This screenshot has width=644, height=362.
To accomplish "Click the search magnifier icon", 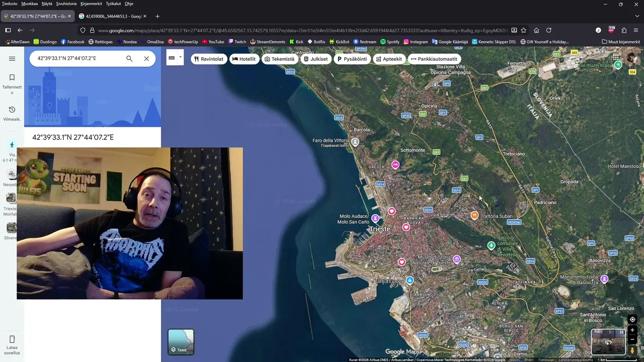I will (x=129, y=59).
